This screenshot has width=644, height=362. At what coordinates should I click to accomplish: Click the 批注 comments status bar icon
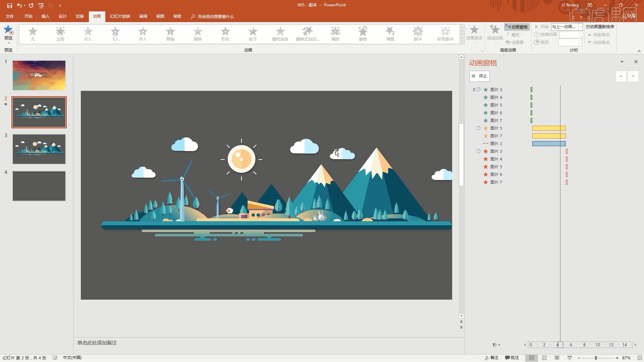tap(512, 358)
